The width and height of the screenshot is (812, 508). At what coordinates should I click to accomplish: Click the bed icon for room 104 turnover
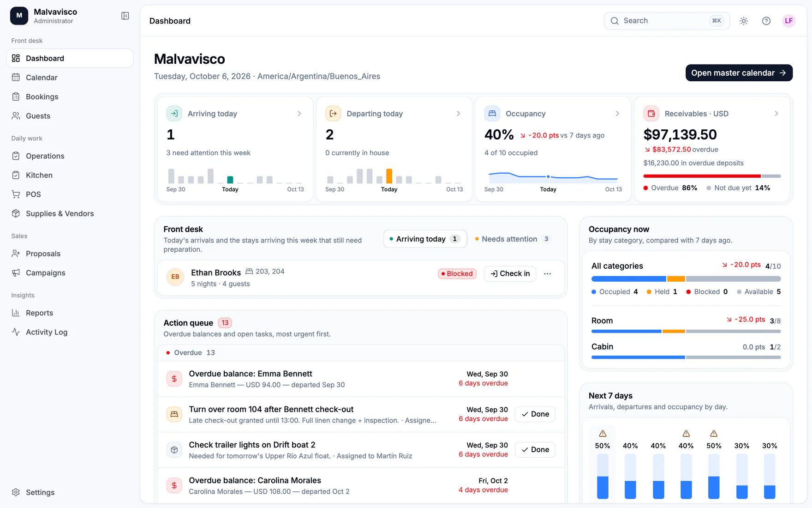[174, 414]
